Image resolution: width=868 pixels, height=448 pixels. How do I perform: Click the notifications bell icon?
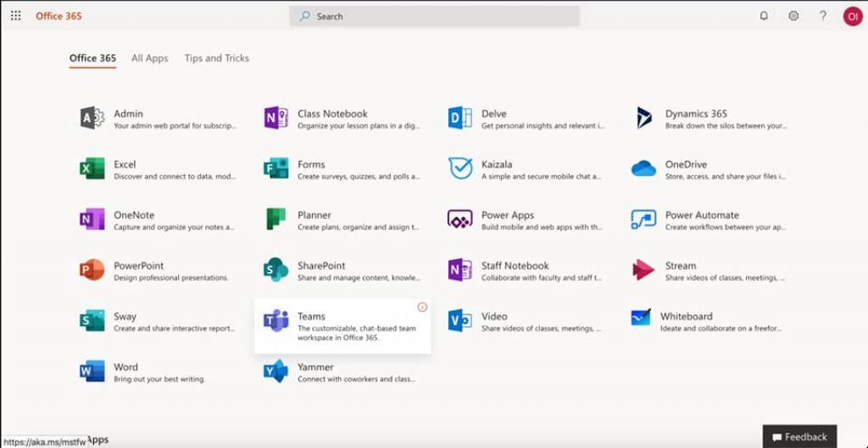click(764, 15)
